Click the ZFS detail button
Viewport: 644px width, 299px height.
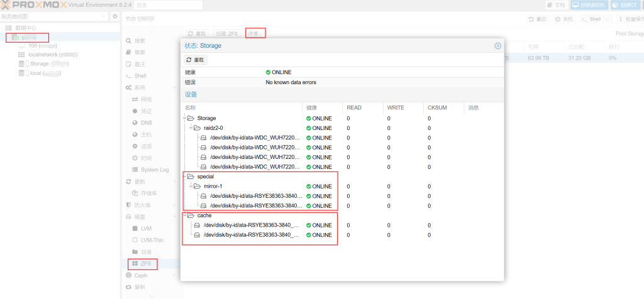pos(255,34)
